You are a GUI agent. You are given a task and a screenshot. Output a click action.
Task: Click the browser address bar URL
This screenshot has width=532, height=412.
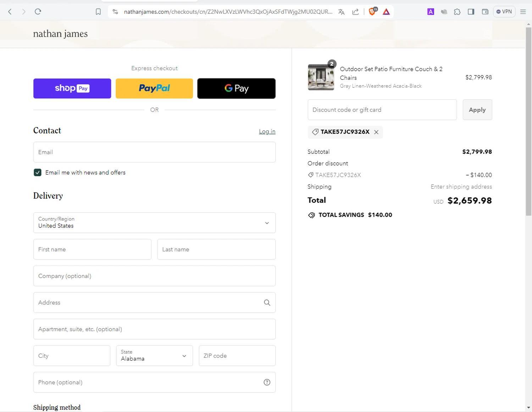(x=228, y=12)
